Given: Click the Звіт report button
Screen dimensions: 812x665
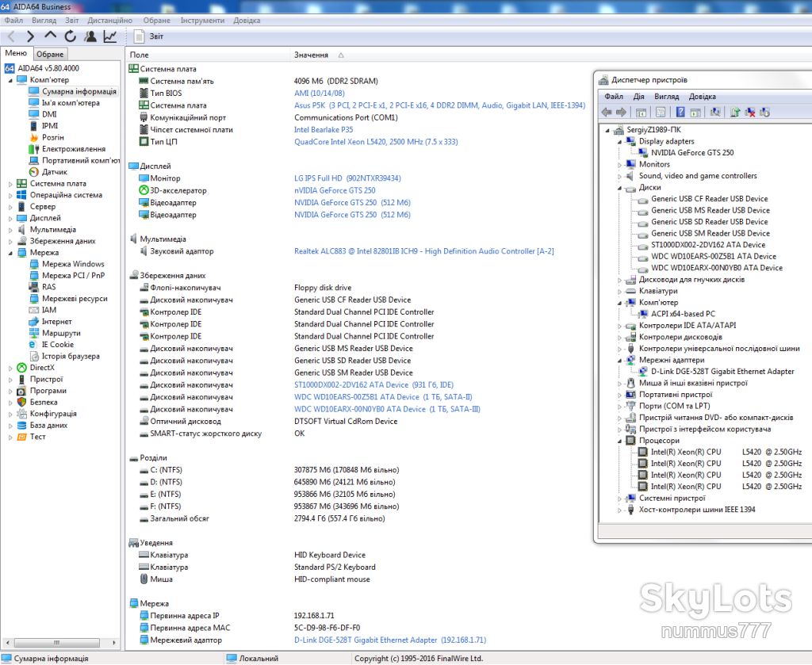Looking at the screenshot, I should pos(148,36).
